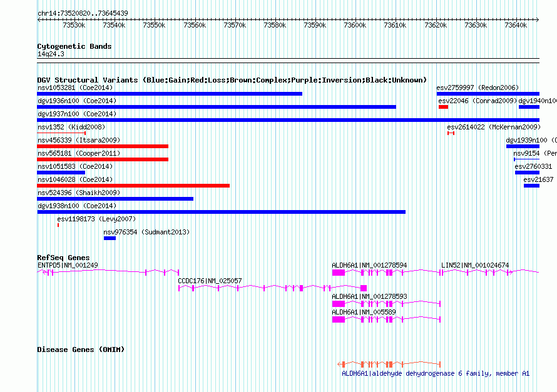
Task: Select the nsv976354 (Sudmant2013) blue block
Action: point(110,238)
